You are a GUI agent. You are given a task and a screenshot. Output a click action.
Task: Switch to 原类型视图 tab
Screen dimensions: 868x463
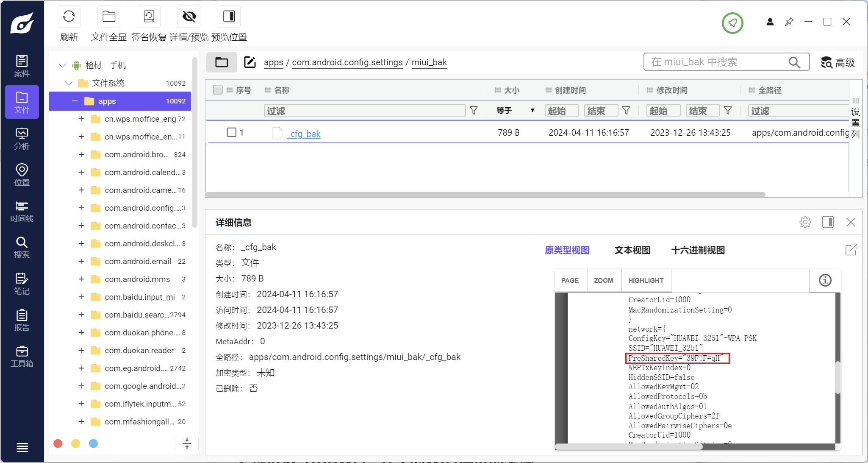tap(567, 250)
